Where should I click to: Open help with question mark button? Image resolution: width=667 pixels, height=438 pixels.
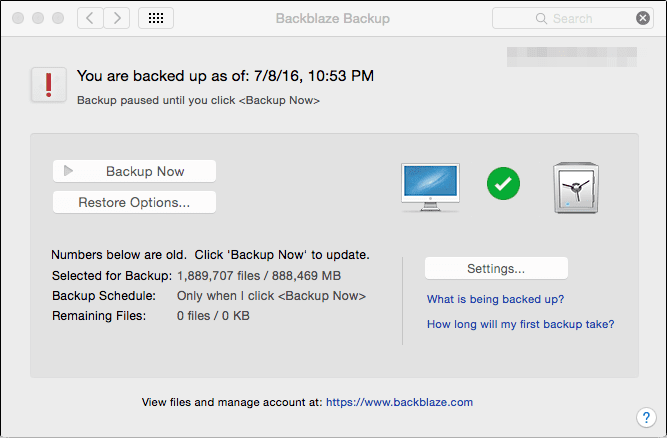click(x=646, y=417)
